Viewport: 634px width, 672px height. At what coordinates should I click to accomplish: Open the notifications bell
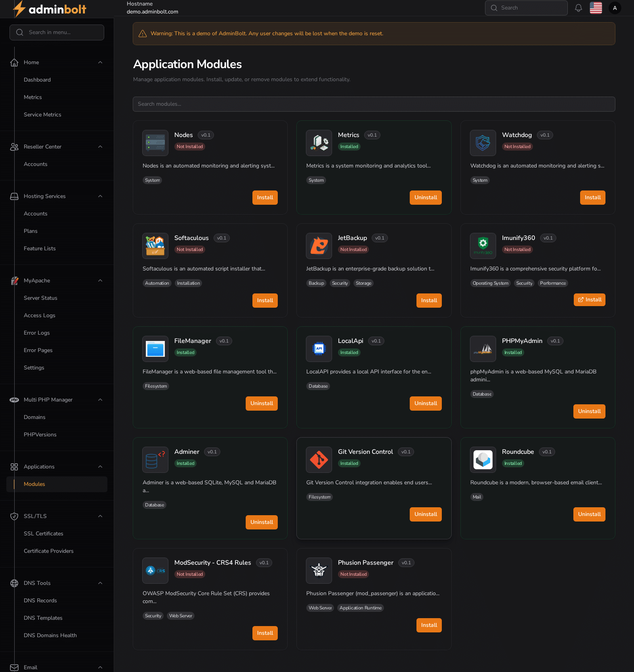tap(579, 8)
